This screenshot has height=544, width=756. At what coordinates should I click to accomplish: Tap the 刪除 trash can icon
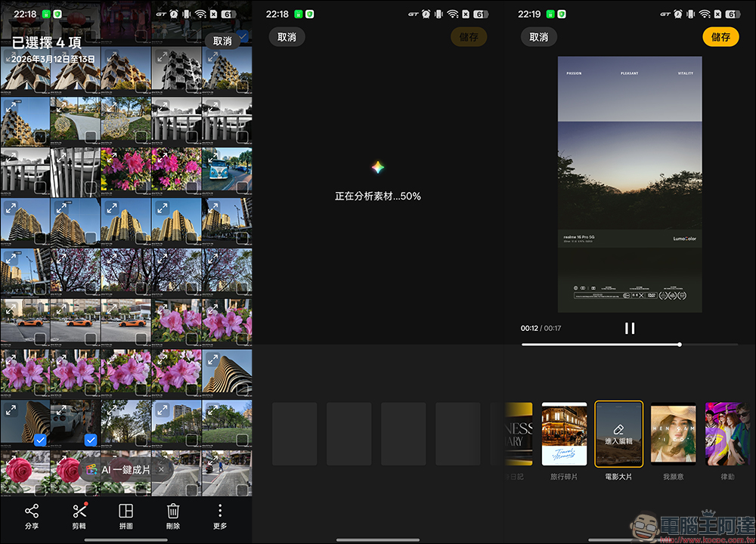click(x=173, y=512)
